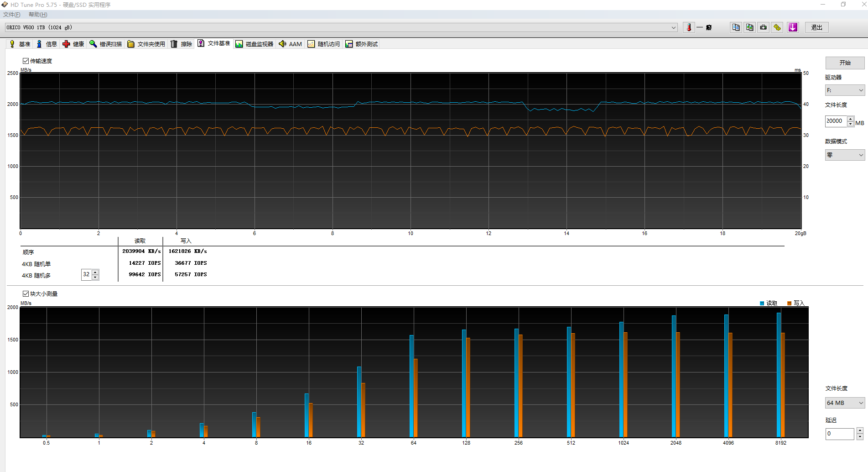Copy text results to clipboard icon
The height and width of the screenshot is (472, 868).
[x=736, y=27]
